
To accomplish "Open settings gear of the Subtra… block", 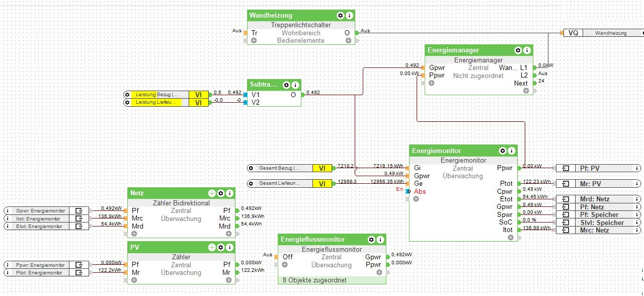I will (287, 85).
